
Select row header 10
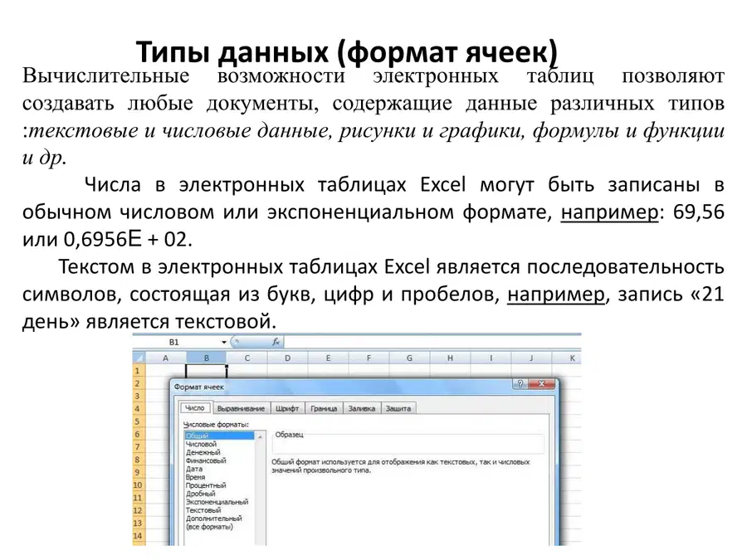138,485
